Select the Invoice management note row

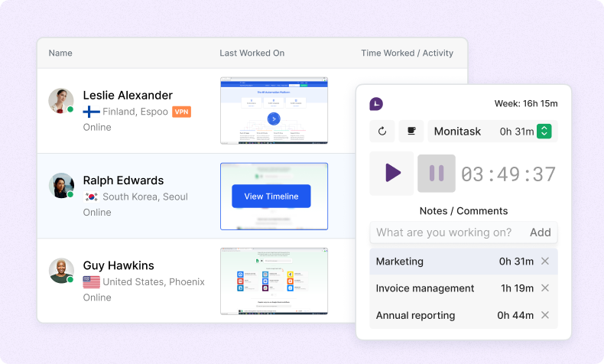[x=463, y=288]
